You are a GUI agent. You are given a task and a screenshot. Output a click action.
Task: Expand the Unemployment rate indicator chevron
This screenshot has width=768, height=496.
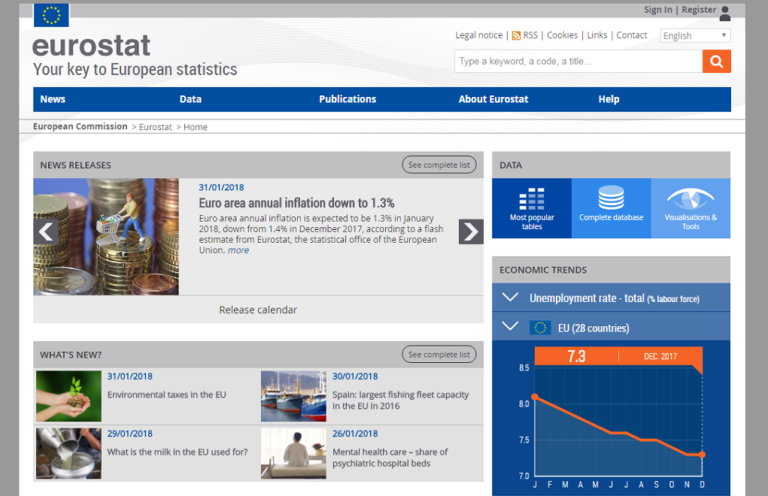[x=510, y=297]
